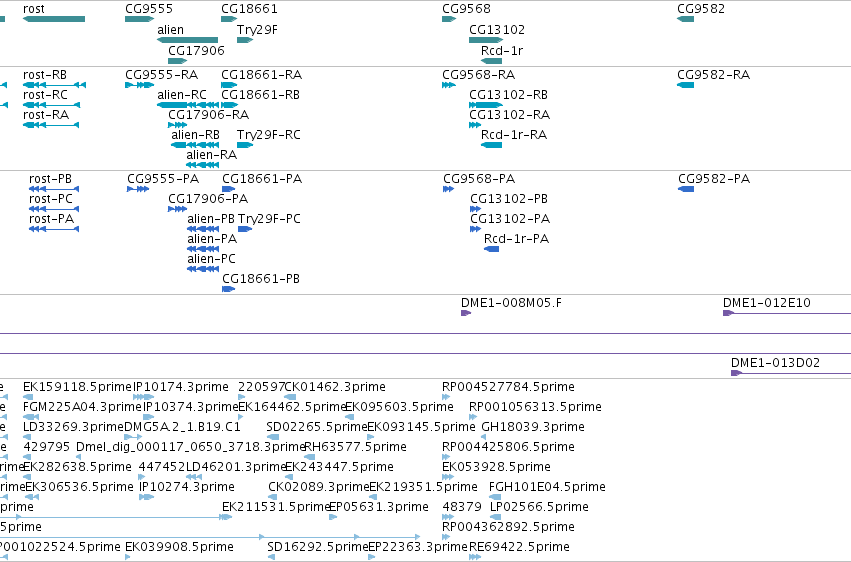
Task: Select BAC clone DME1-012E10
Action: [767, 303]
